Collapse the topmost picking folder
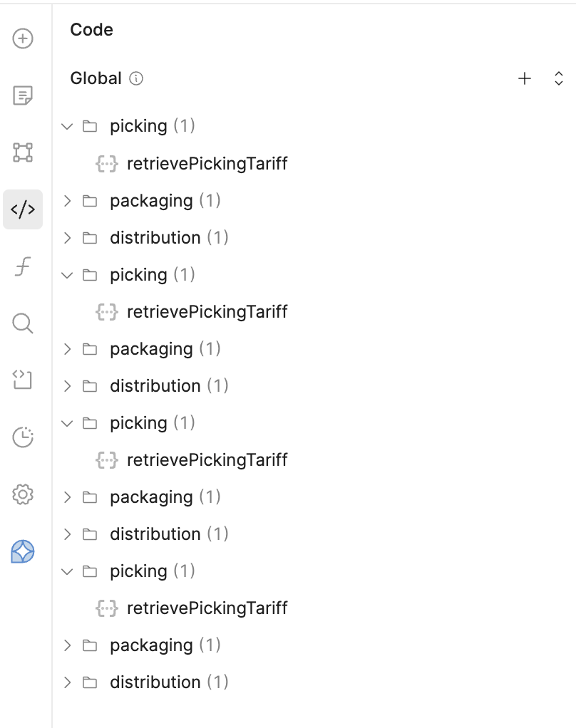This screenshot has width=576, height=728. point(68,126)
